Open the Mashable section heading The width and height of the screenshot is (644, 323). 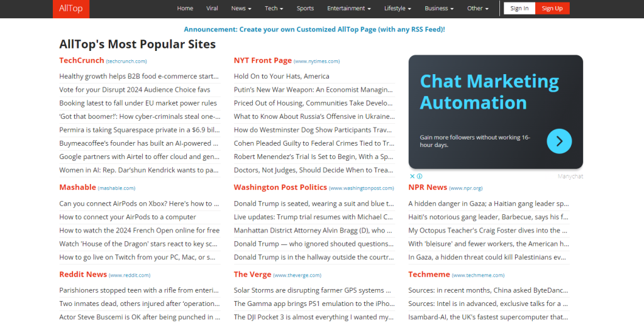click(77, 187)
